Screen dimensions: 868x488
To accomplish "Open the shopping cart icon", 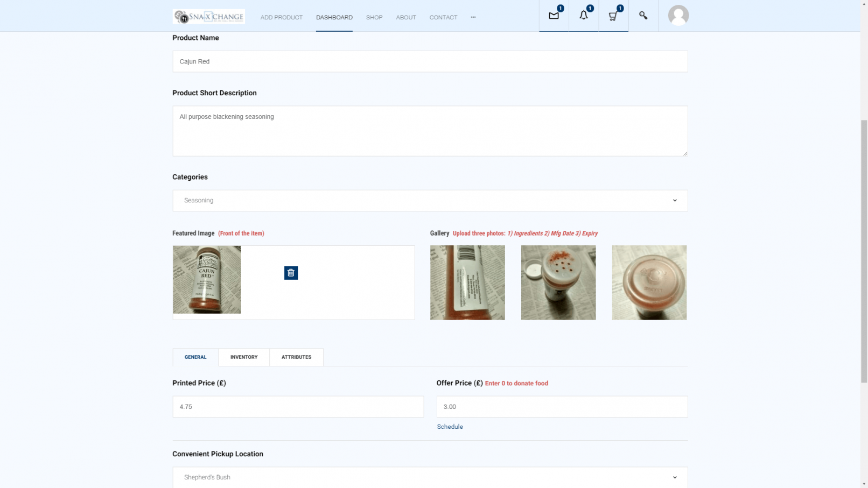I will tap(613, 16).
